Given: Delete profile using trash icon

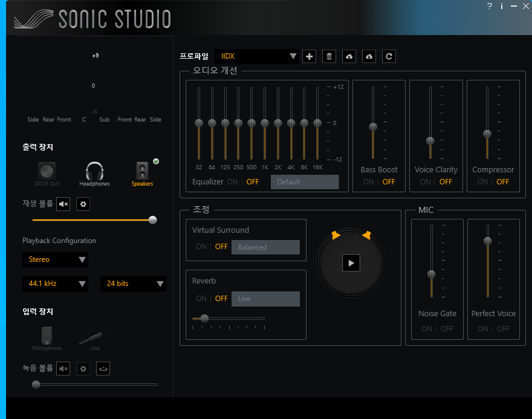Looking at the screenshot, I should tap(329, 56).
